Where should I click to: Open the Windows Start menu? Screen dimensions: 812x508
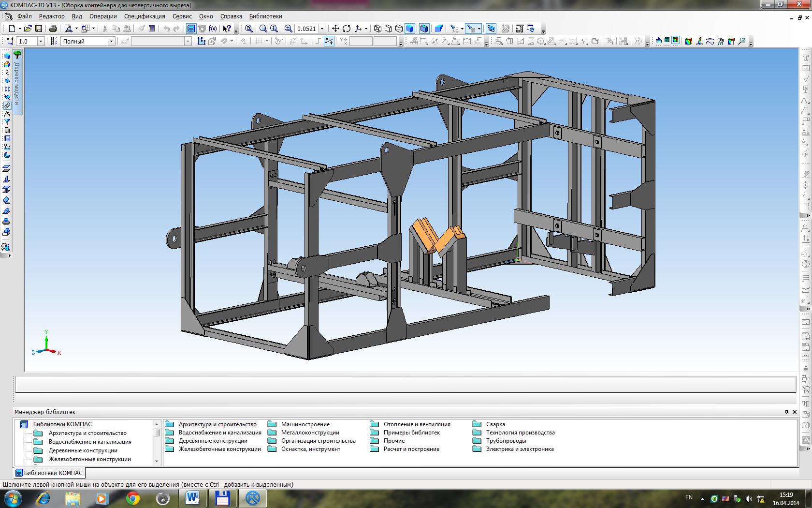pos(13,498)
